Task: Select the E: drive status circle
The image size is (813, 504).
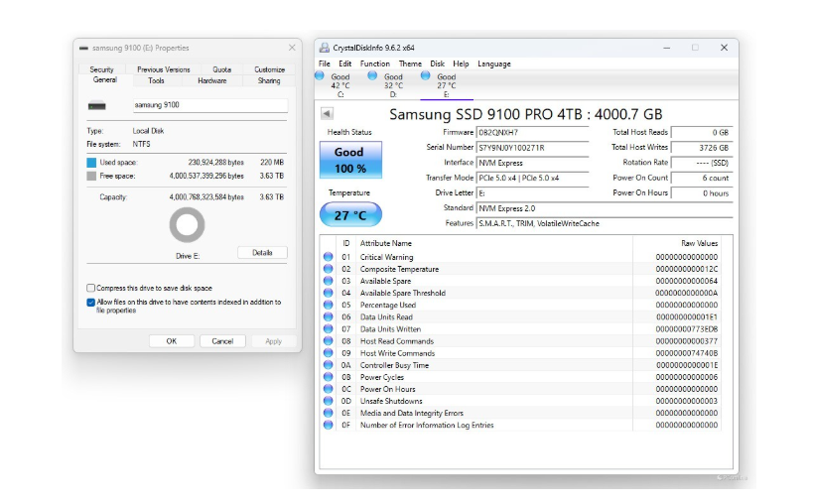Action: (425, 75)
